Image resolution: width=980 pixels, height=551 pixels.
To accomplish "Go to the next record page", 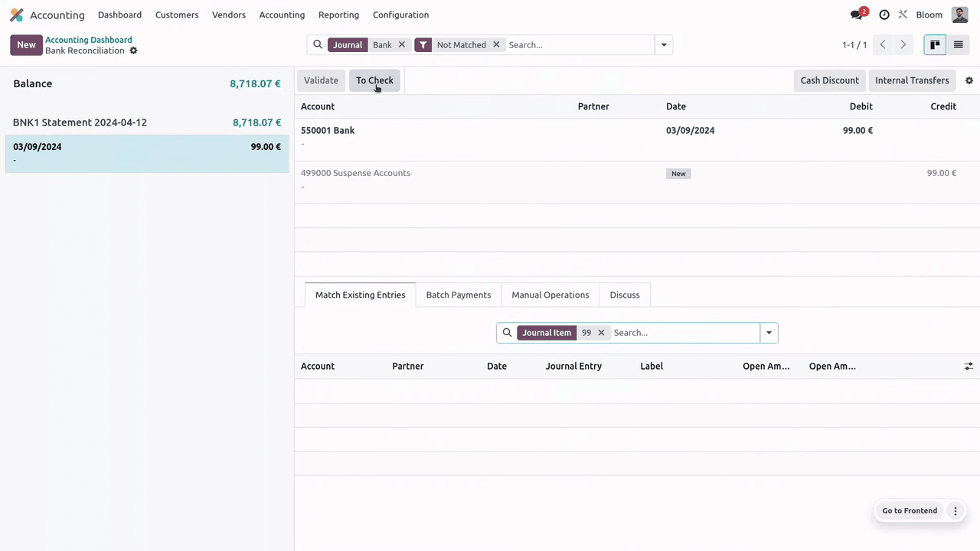I will coord(903,45).
